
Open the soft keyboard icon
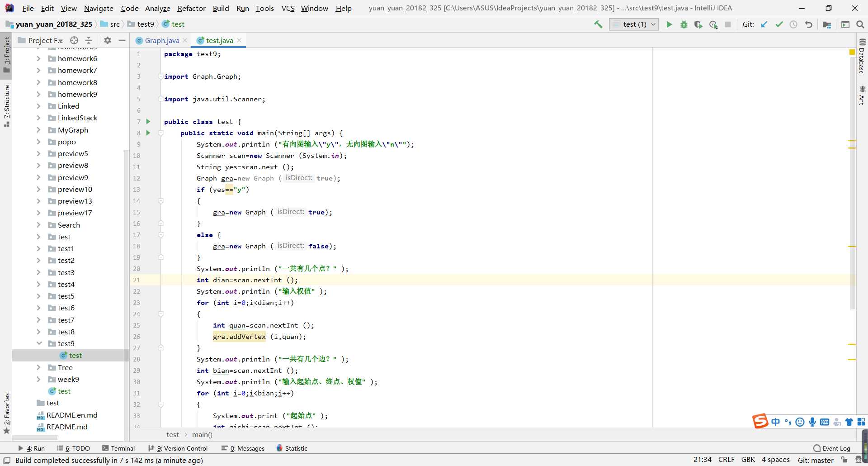pyautogui.click(x=825, y=422)
